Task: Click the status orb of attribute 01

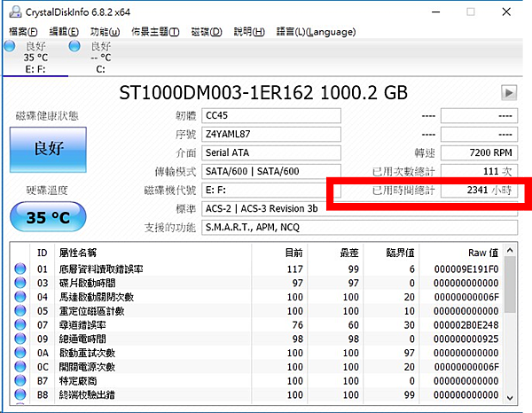Action: pos(20,269)
